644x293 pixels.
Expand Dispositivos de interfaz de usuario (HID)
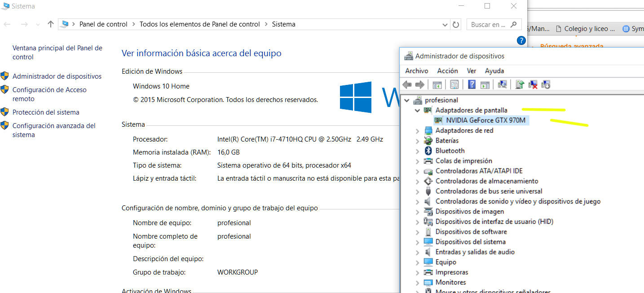click(x=418, y=222)
